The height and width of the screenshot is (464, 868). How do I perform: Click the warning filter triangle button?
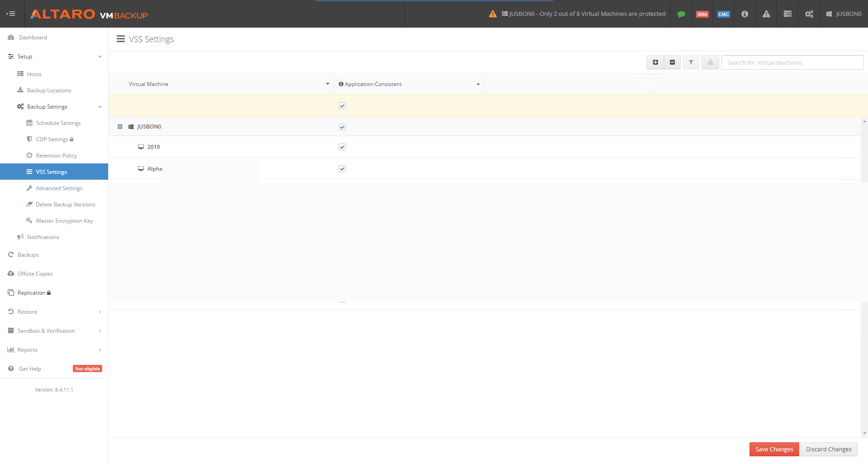[x=711, y=62]
